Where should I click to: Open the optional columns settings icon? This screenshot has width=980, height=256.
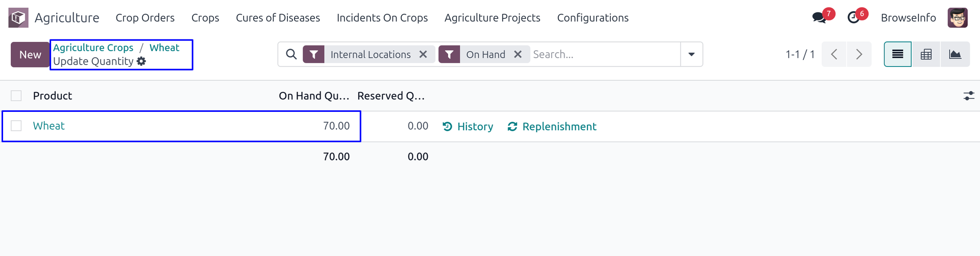[968, 96]
